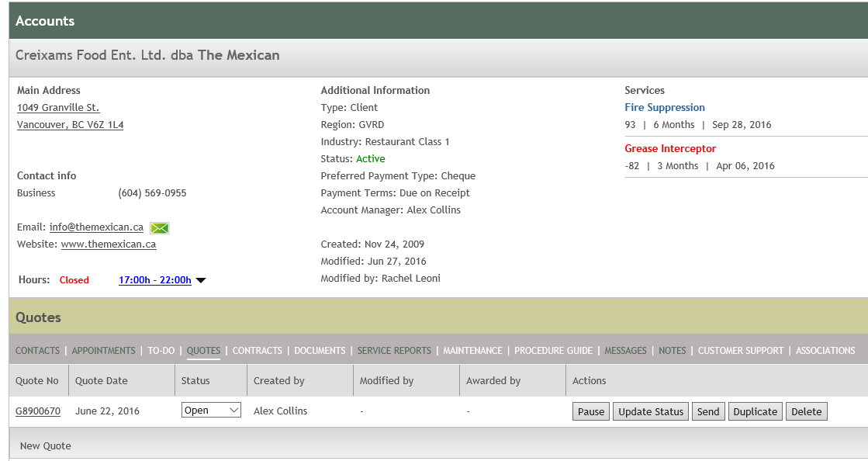Open the 17:00h - 22:00h hours link
Viewport: 868px width, 461px height.
[154, 280]
